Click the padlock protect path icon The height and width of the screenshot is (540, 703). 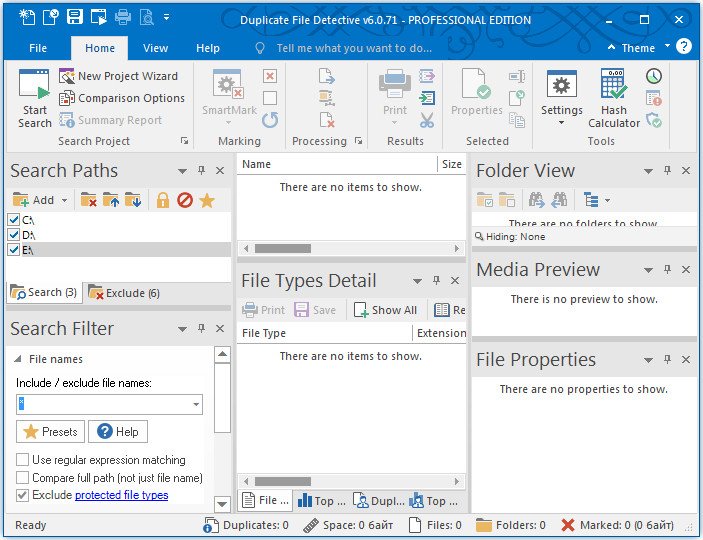pos(163,200)
